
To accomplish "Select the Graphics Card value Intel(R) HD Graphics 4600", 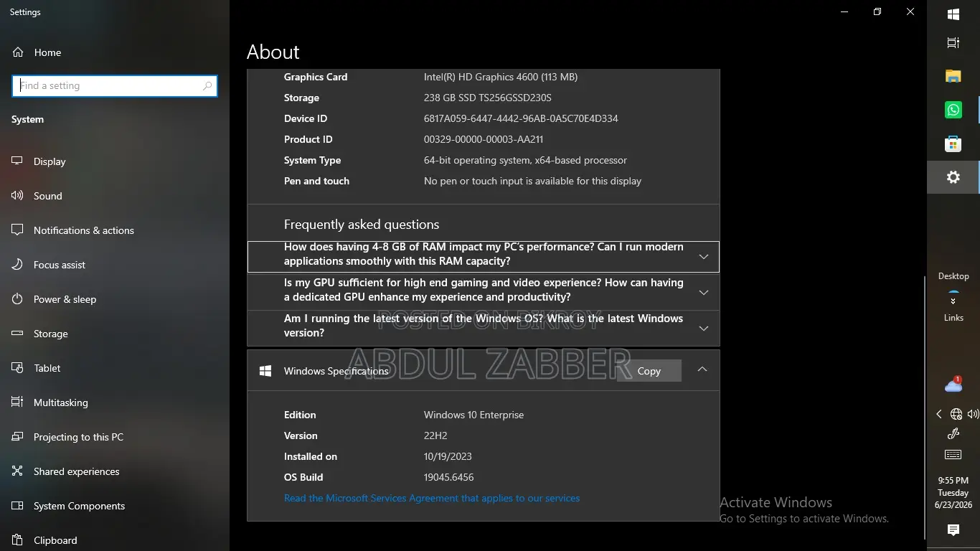I will tap(501, 77).
